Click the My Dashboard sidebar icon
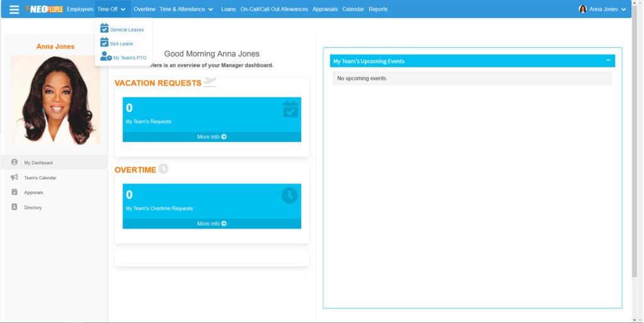The width and height of the screenshot is (644, 323). [14, 162]
